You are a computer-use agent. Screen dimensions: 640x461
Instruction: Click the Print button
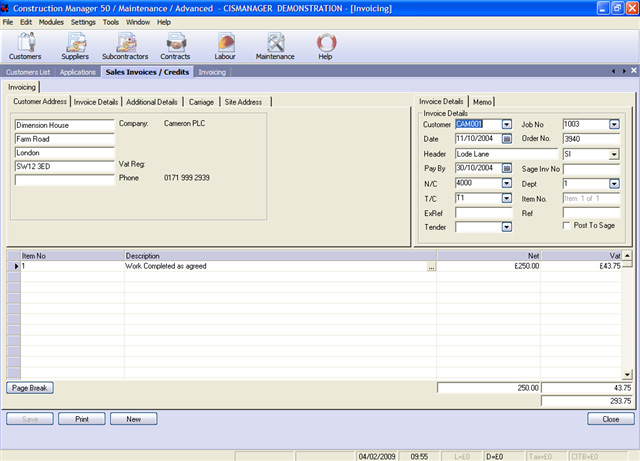point(82,419)
